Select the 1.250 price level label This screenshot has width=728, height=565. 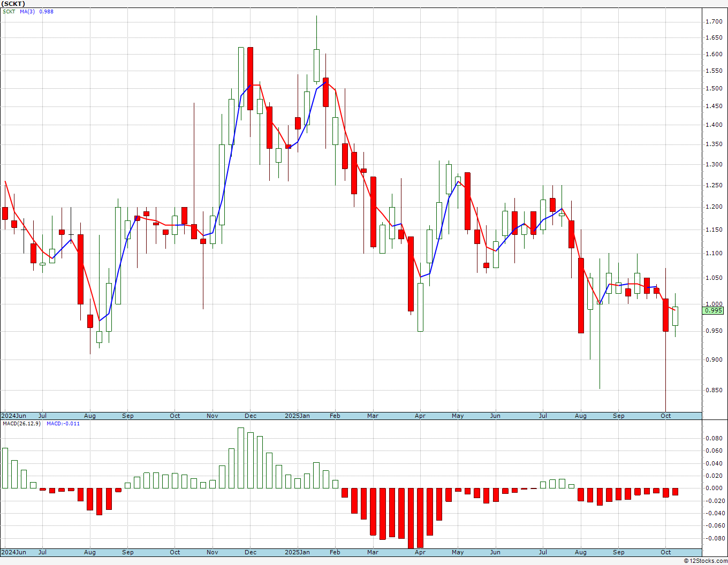[714, 186]
